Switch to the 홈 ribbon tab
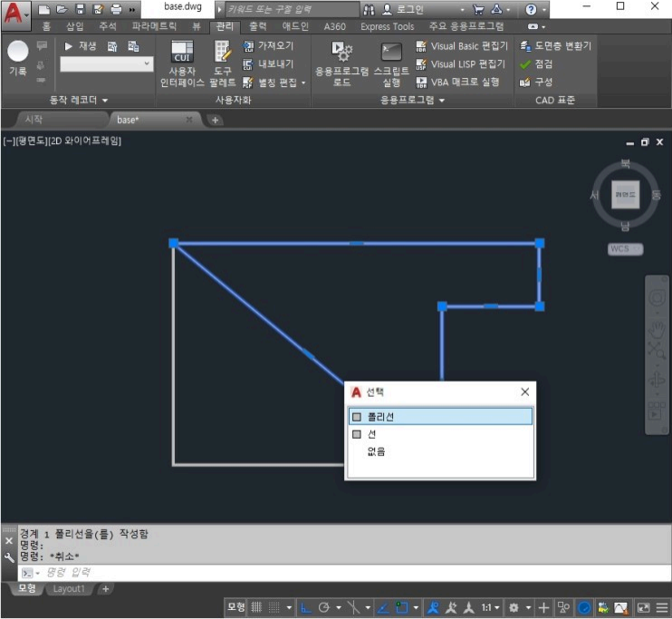 pyautogui.click(x=46, y=26)
